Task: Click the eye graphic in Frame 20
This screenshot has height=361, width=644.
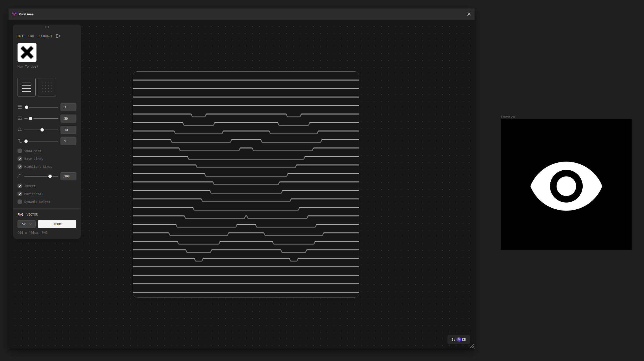Action: (x=566, y=186)
